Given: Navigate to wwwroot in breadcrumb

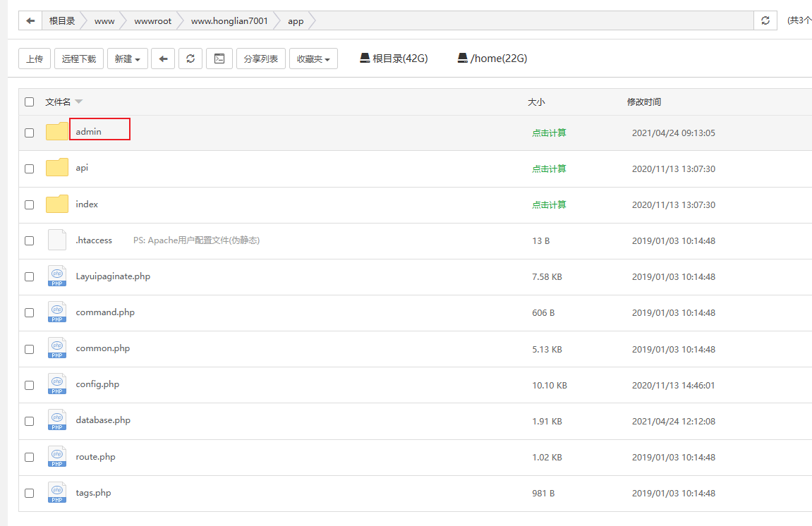Looking at the screenshot, I should pos(153,21).
